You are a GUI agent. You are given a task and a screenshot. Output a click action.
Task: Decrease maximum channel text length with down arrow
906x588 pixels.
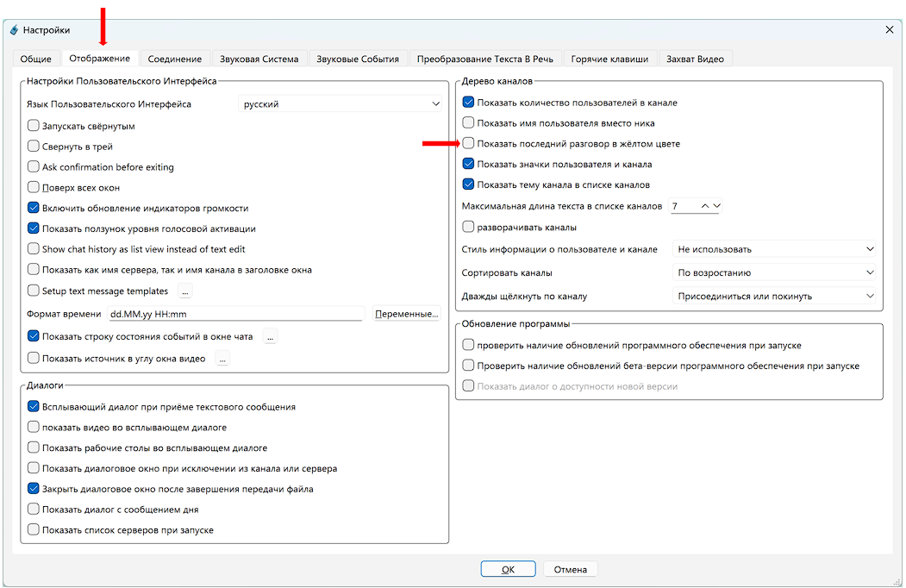[716, 206]
